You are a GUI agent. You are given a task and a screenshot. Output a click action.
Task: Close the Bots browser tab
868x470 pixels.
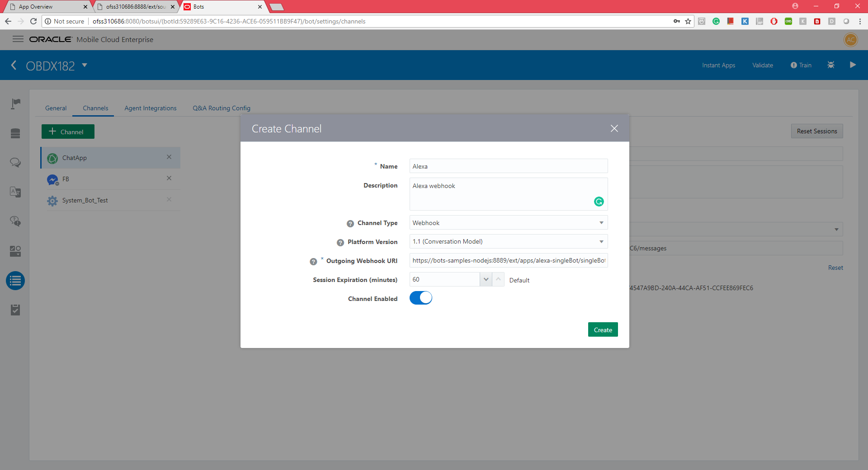(260, 7)
